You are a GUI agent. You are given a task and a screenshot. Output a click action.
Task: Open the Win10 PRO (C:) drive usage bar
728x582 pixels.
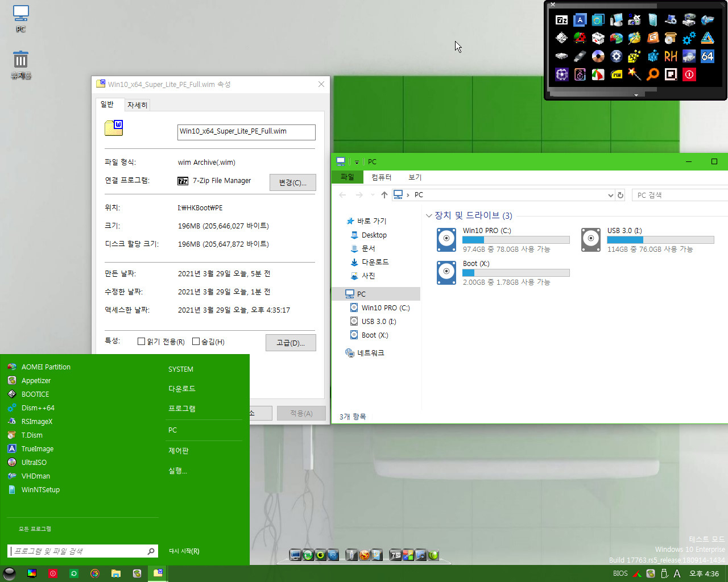tap(516, 240)
